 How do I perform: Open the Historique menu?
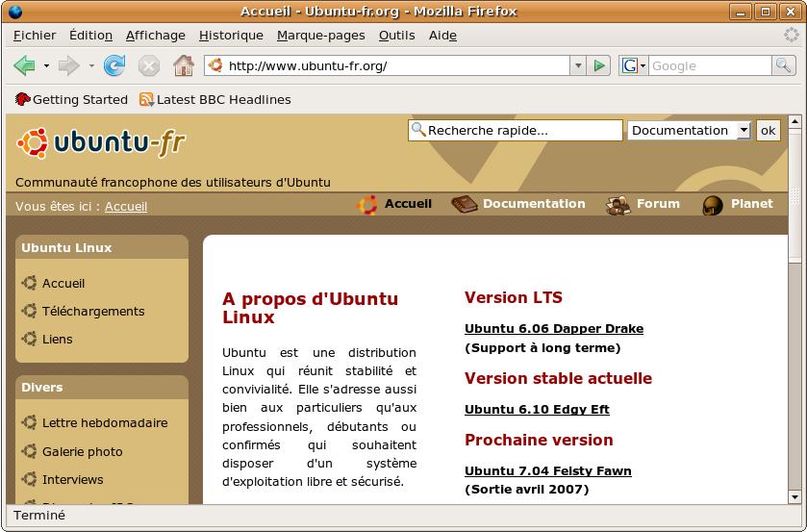231,35
